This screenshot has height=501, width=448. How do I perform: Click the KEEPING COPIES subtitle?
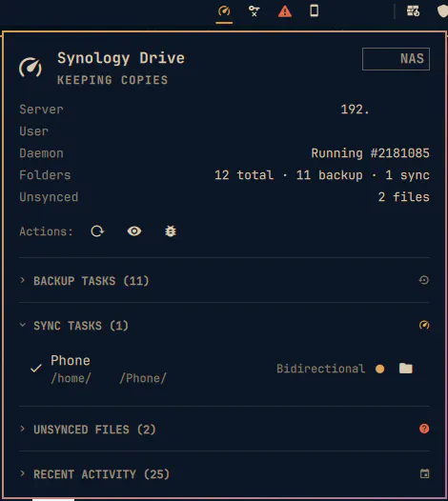(x=112, y=80)
